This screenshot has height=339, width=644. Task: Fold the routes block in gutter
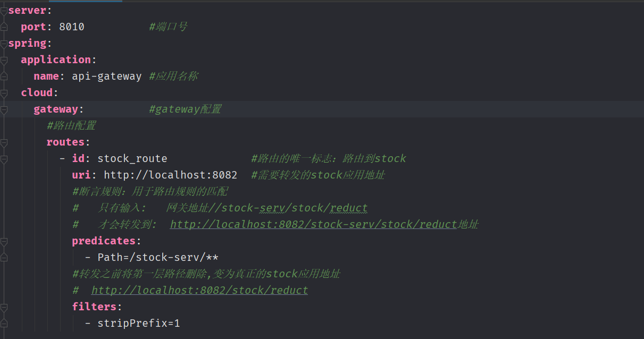click(4, 142)
